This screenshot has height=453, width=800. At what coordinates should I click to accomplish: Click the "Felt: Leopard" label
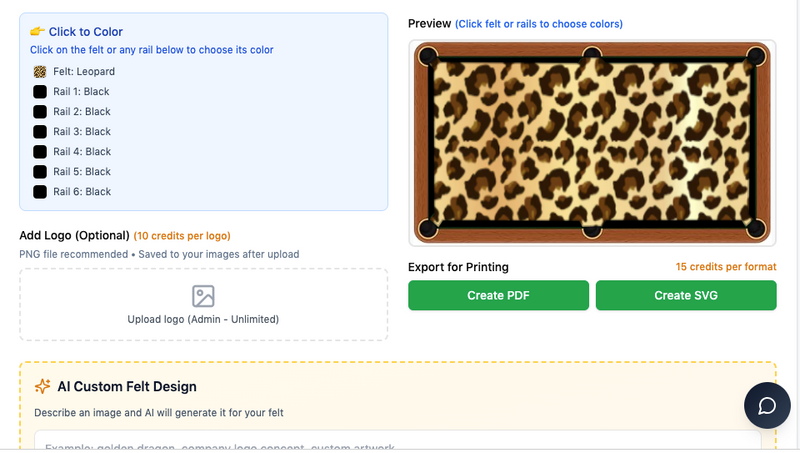click(84, 72)
